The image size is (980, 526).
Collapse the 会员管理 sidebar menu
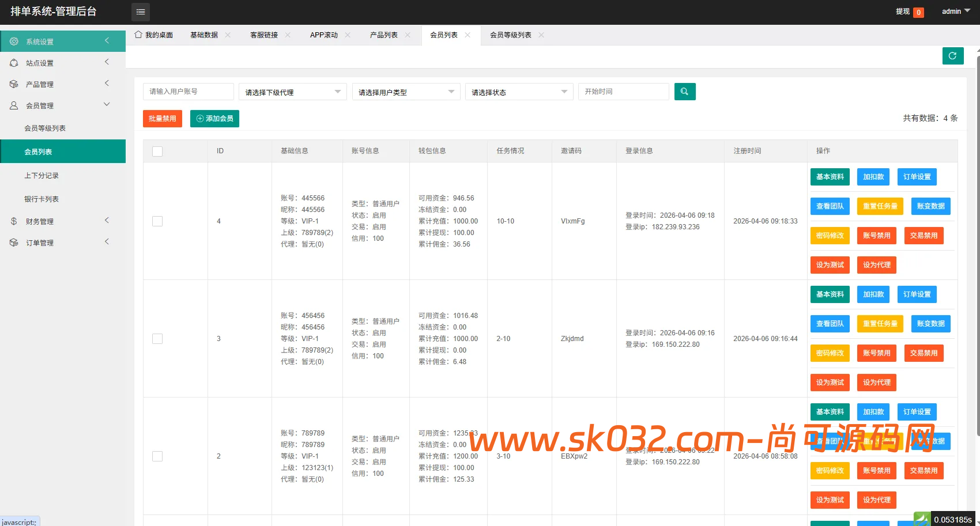[63, 105]
